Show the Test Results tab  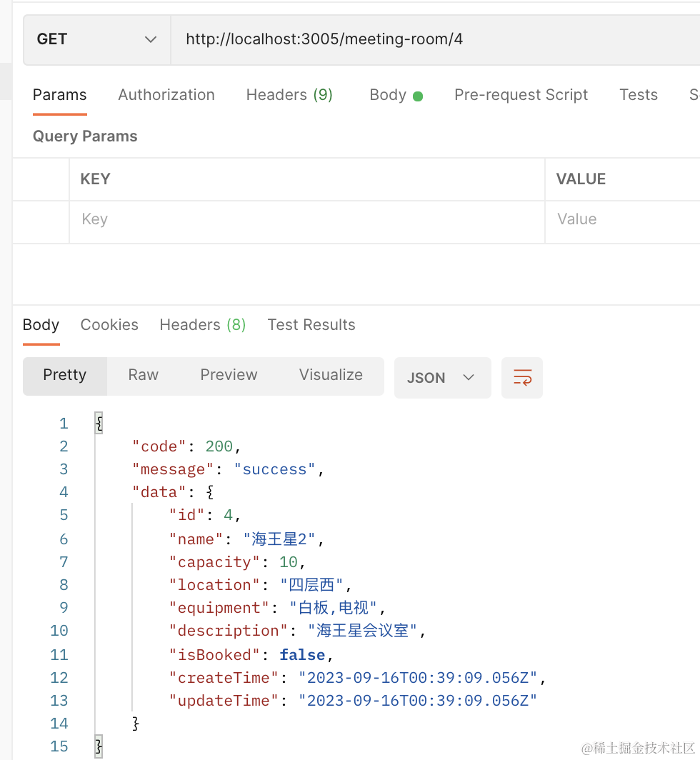pos(311,325)
